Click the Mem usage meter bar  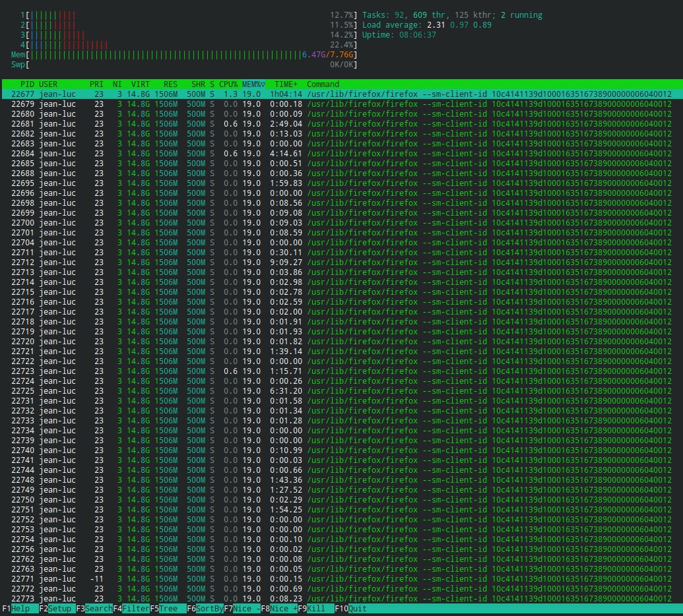point(184,55)
